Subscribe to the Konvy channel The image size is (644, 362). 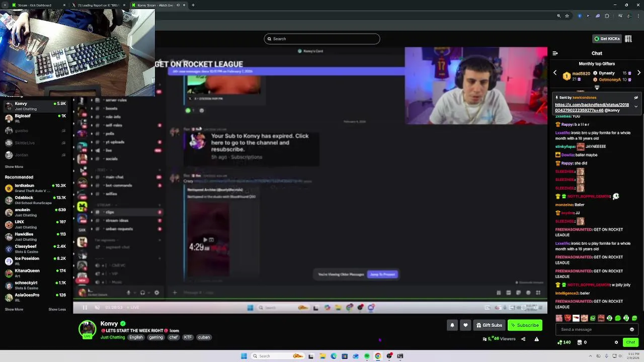525,325
